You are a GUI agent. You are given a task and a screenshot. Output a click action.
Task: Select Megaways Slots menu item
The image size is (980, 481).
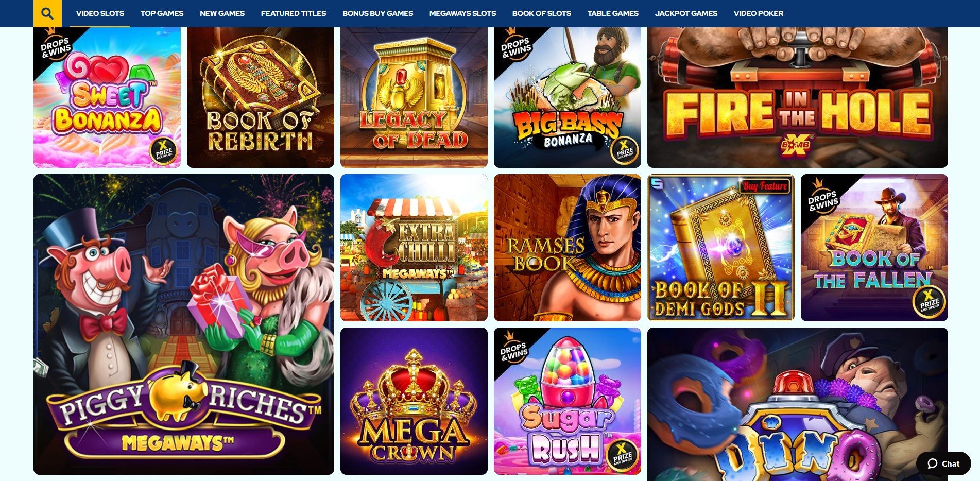(x=462, y=13)
